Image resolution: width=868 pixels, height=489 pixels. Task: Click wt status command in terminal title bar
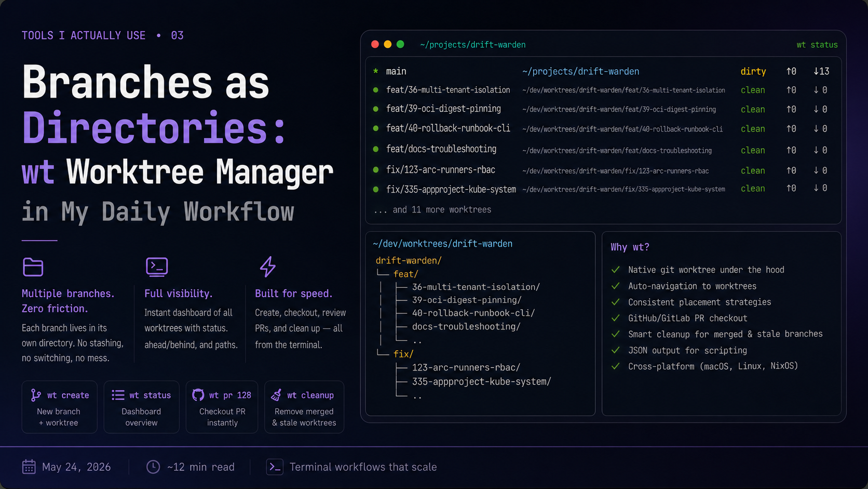click(x=817, y=45)
